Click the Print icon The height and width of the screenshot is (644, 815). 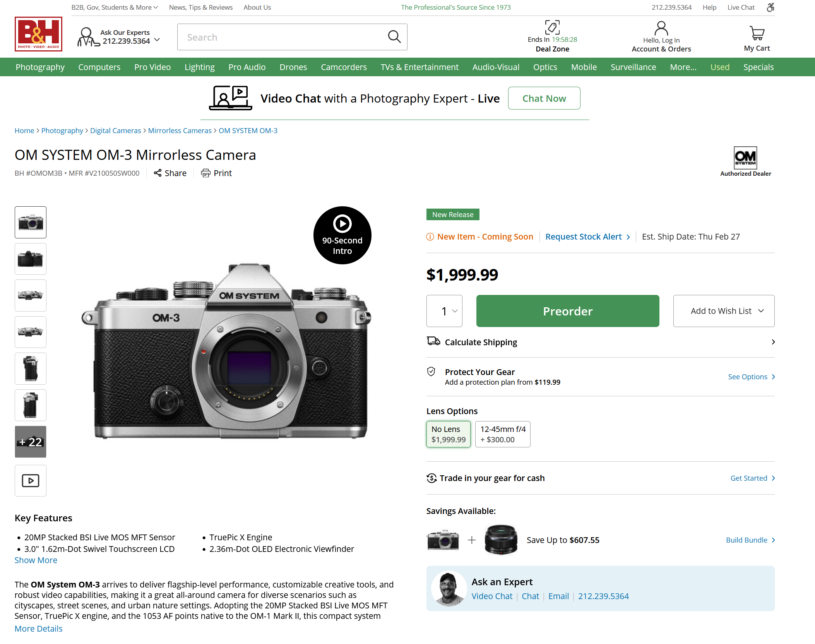[x=205, y=173]
